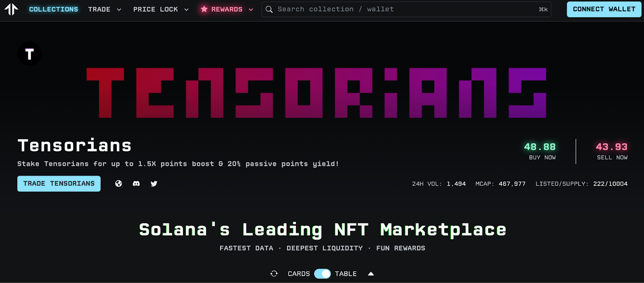Toggle the Cards/Table view switch
The height and width of the screenshot is (283, 644).
point(322,274)
